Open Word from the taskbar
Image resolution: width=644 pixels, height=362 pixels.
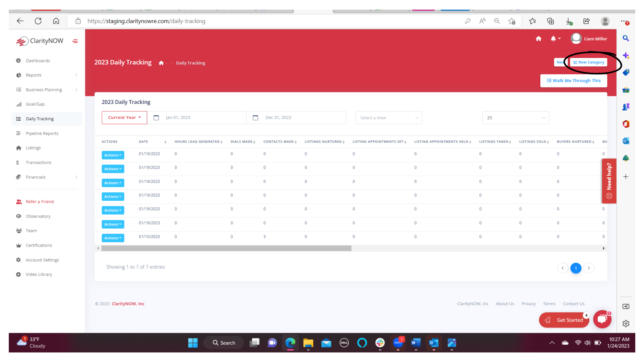pos(416,343)
